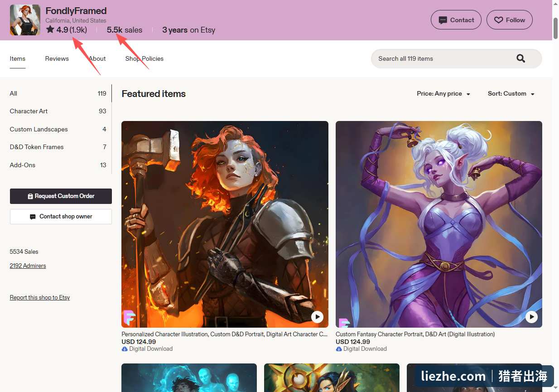Click the 5.5k sales count in header
This screenshot has height=392, width=559.
pos(125,30)
